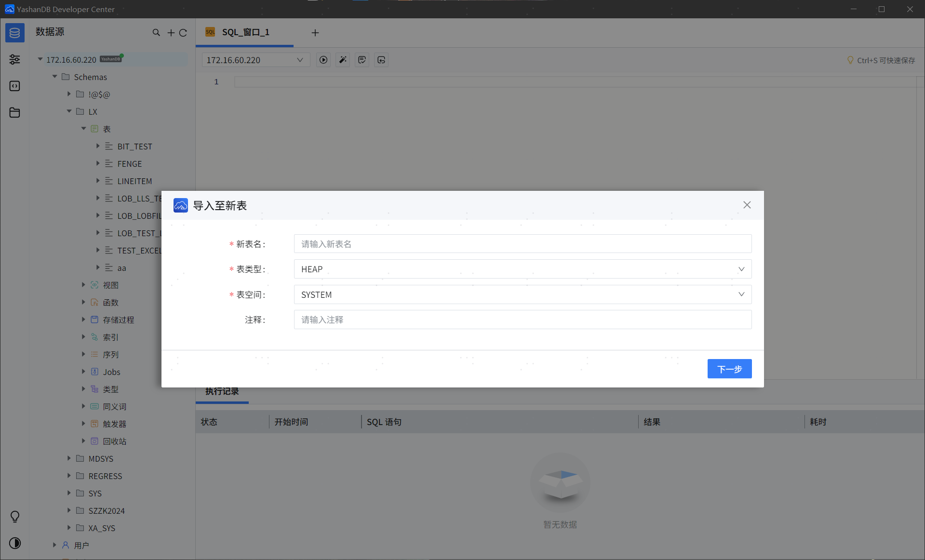The width and height of the screenshot is (925, 560).
Task: Toggle the theme contrast icon at bottom left
Action: point(15,543)
